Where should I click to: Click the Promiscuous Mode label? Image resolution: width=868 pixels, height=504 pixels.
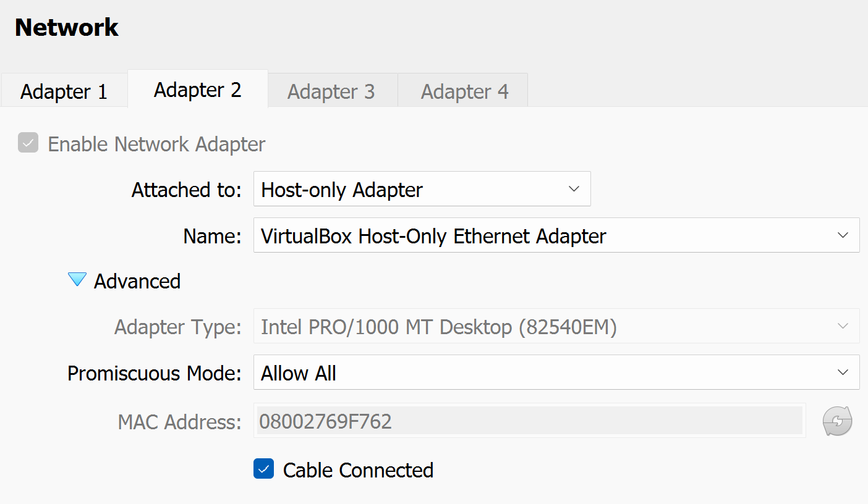tap(154, 373)
